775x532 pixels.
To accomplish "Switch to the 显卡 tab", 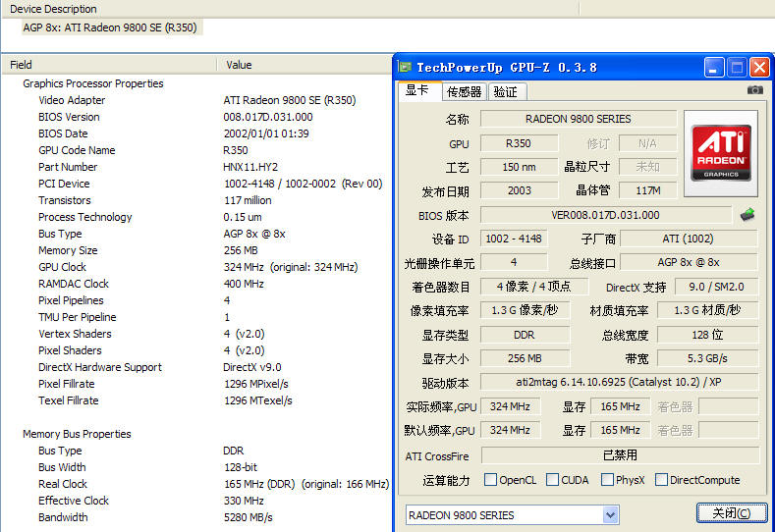I will pyautogui.click(x=418, y=91).
